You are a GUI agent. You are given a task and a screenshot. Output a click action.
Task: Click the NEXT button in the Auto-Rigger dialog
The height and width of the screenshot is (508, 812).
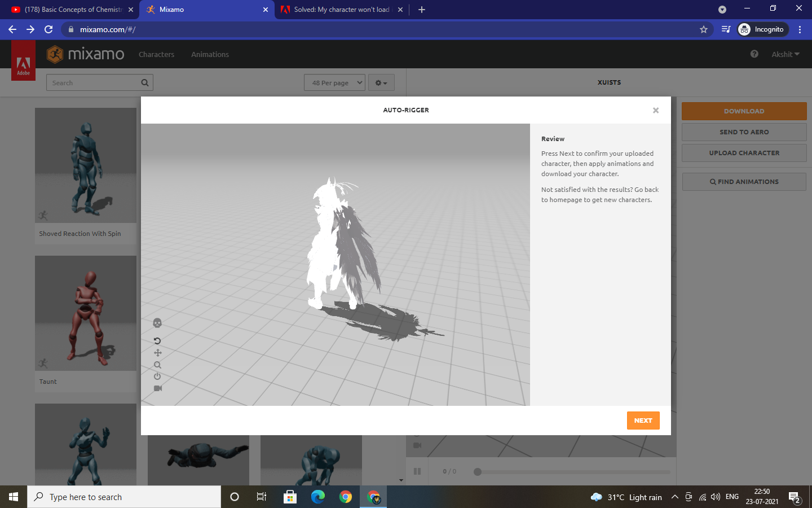click(x=643, y=421)
